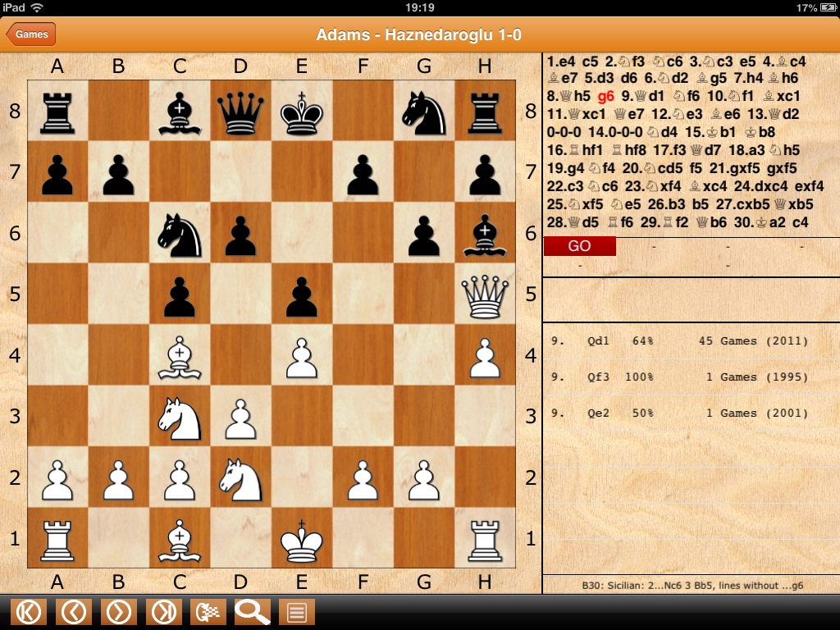Open the list menu icon in toolbar
This screenshot has width=840, height=630.
[x=297, y=612]
